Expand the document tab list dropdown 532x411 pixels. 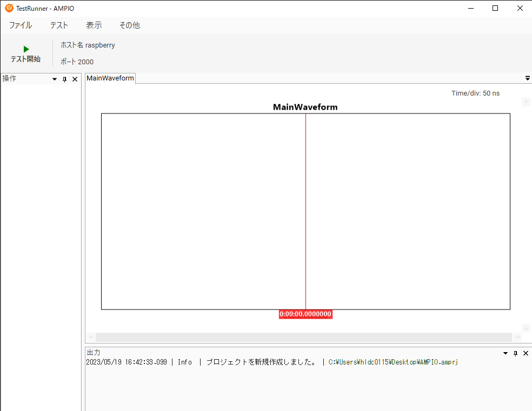527,78
